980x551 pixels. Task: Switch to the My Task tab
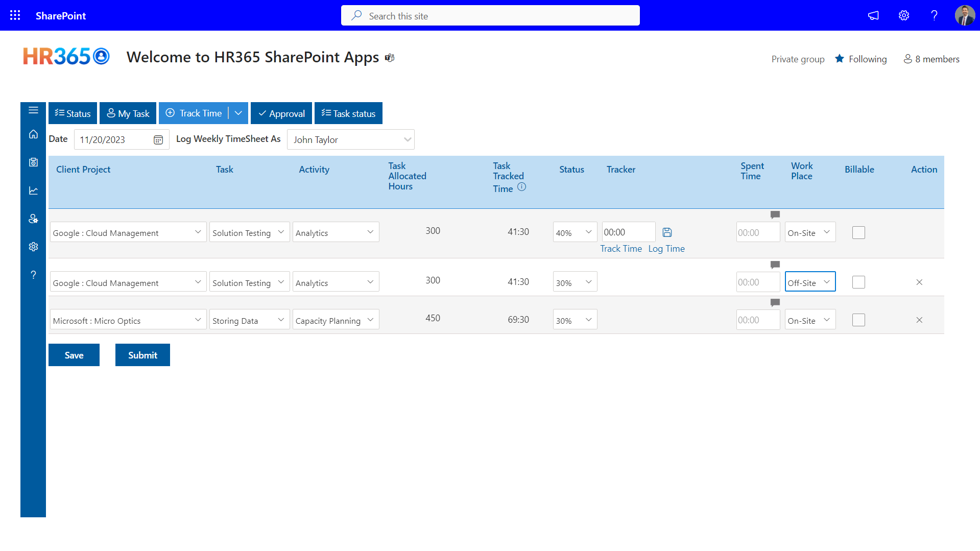(x=128, y=113)
